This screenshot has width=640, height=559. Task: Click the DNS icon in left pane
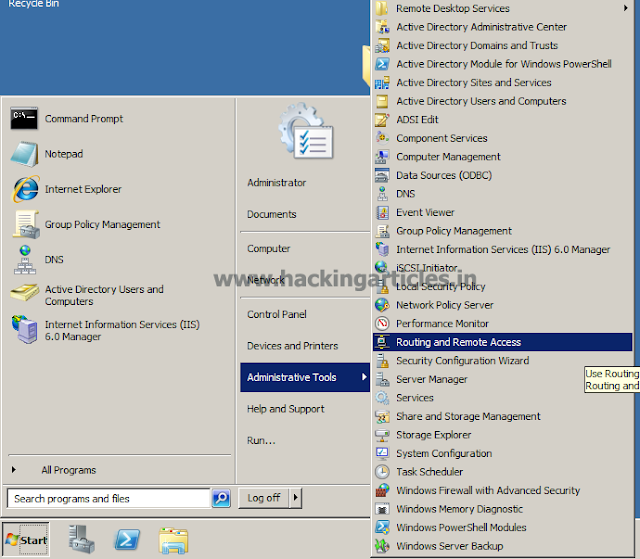click(x=25, y=260)
